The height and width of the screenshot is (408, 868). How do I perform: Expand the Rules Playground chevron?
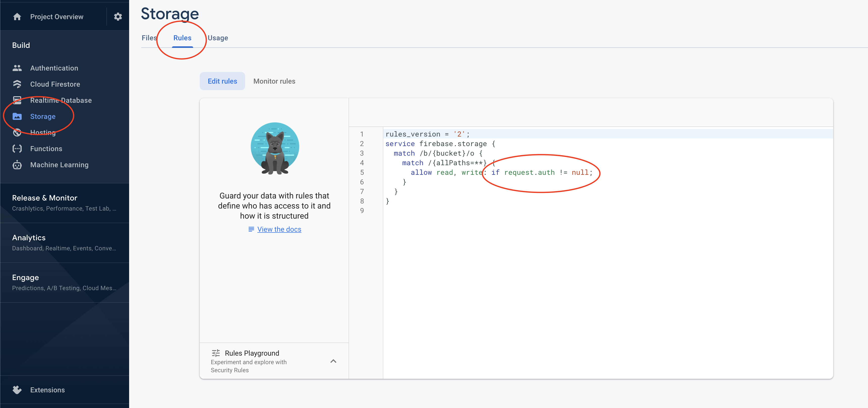click(333, 361)
